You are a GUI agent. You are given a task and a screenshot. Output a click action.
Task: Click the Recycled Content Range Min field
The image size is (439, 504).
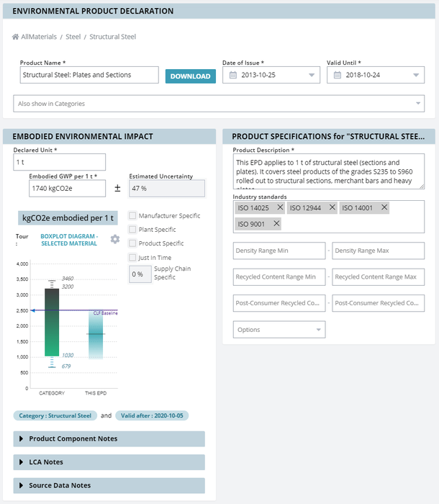pyautogui.click(x=279, y=277)
